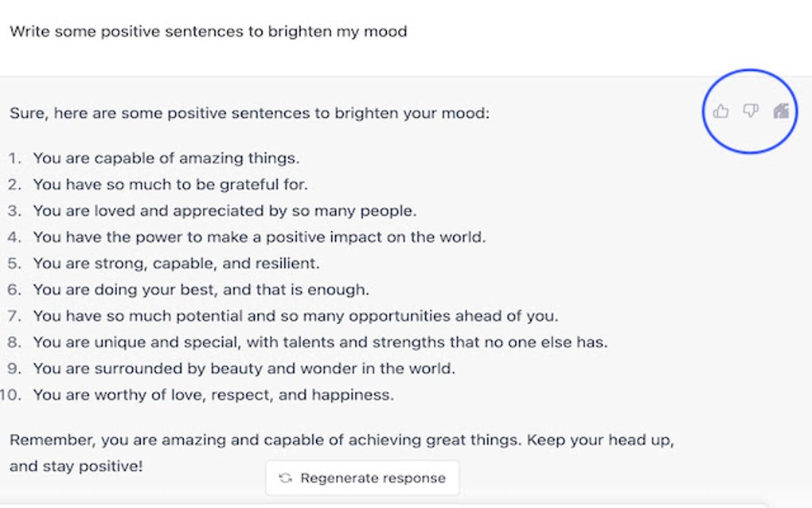Screen dimensions: 812x508
Task: Click the sentence about positive impact on world
Action: (260, 237)
